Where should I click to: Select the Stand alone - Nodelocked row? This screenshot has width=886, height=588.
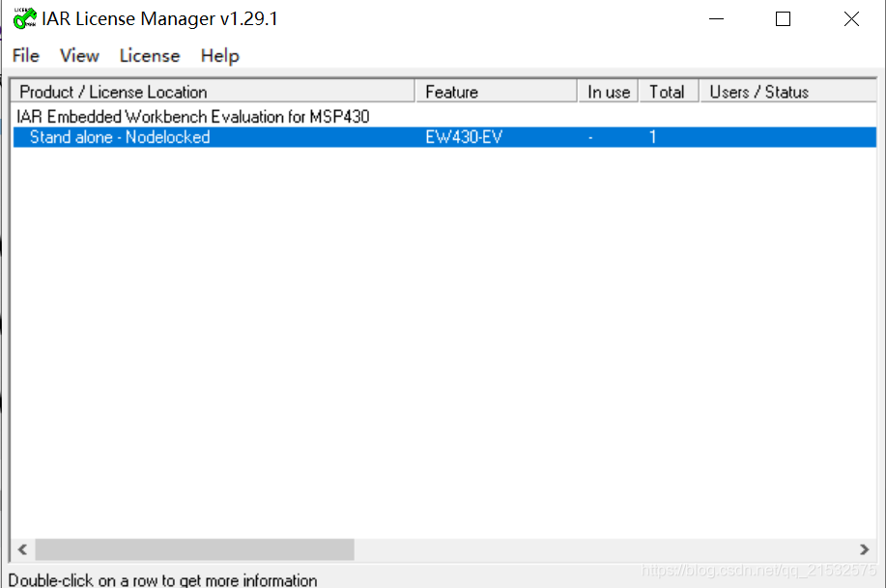click(x=444, y=137)
